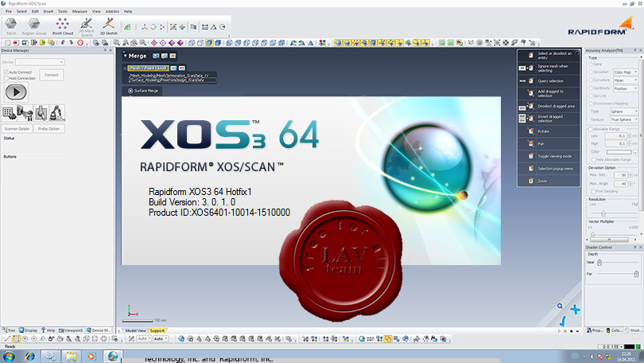Collapse the Merge panel triangle
This screenshot has height=363, width=644.
coord(125,55)
